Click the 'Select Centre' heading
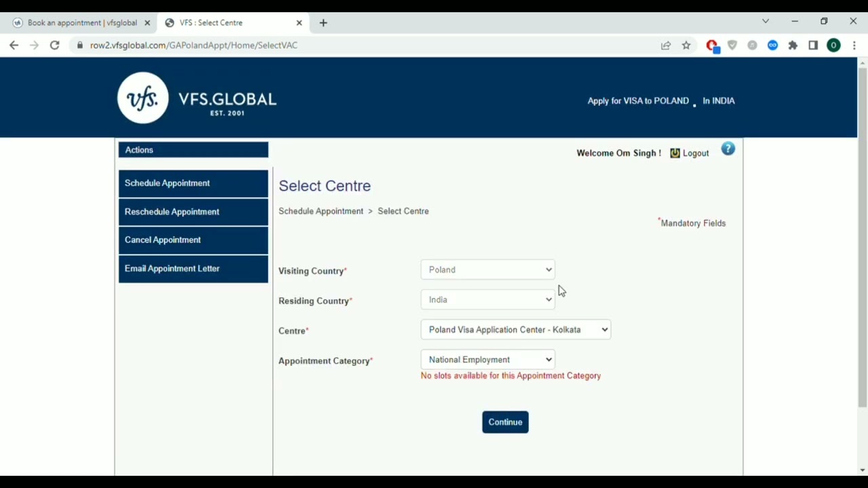 click(325, 186)
